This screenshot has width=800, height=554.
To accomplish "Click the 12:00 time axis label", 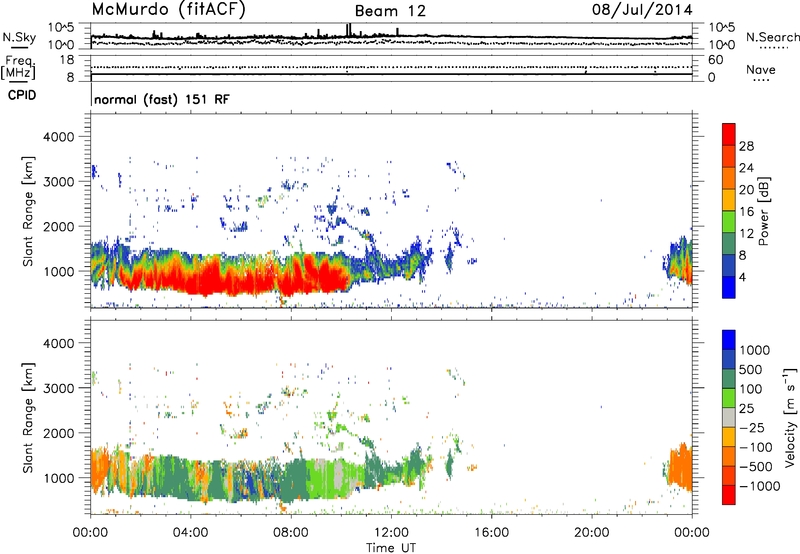I will coord(391,533).
